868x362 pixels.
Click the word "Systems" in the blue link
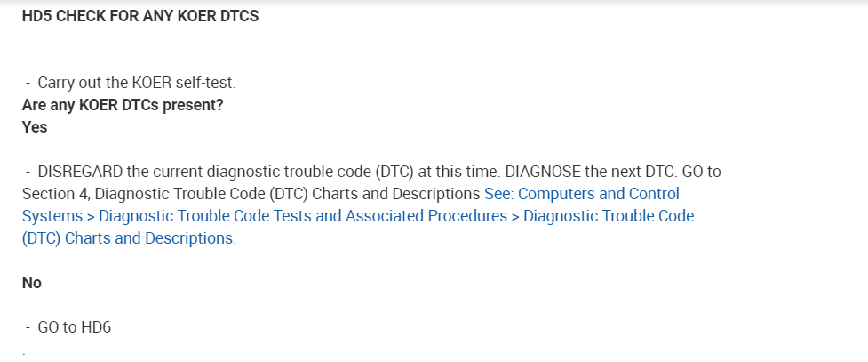(50, 216)
